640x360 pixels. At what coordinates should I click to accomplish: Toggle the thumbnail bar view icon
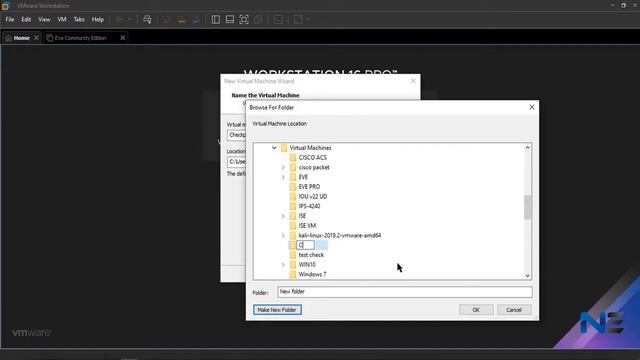[x=230, y=20]
